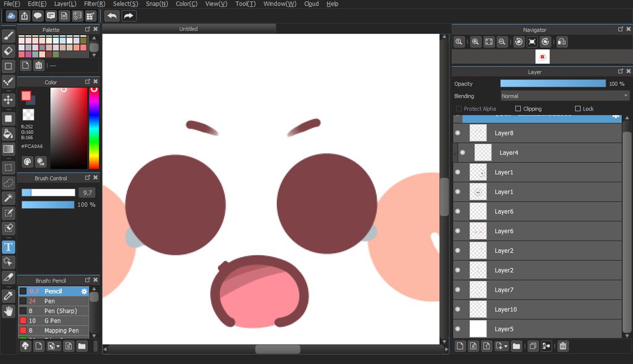
Task: Pop out the Brush: Pencil panel
Action: [88, 280]
